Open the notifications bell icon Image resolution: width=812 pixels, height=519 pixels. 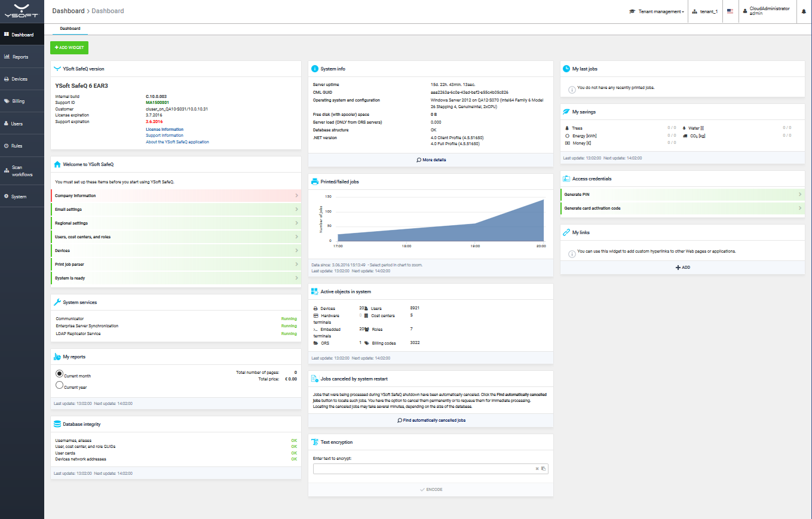click(804, 11)
